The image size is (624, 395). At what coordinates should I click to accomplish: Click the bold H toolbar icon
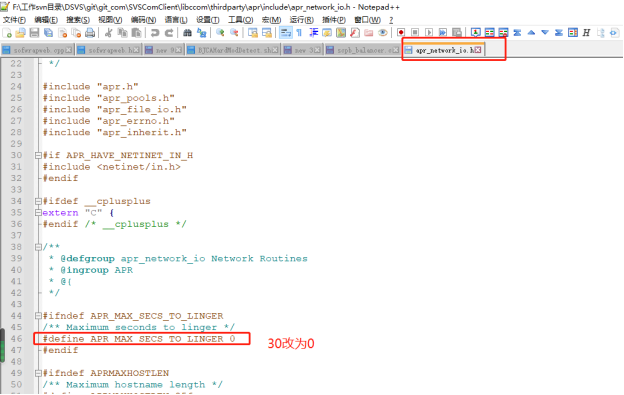pos(586,33)
